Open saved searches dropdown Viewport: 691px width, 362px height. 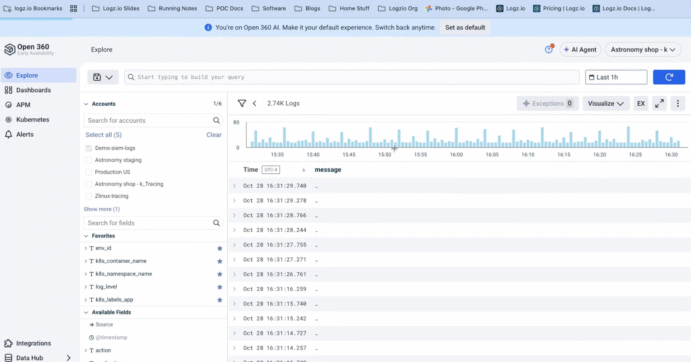tap(103, 77)
